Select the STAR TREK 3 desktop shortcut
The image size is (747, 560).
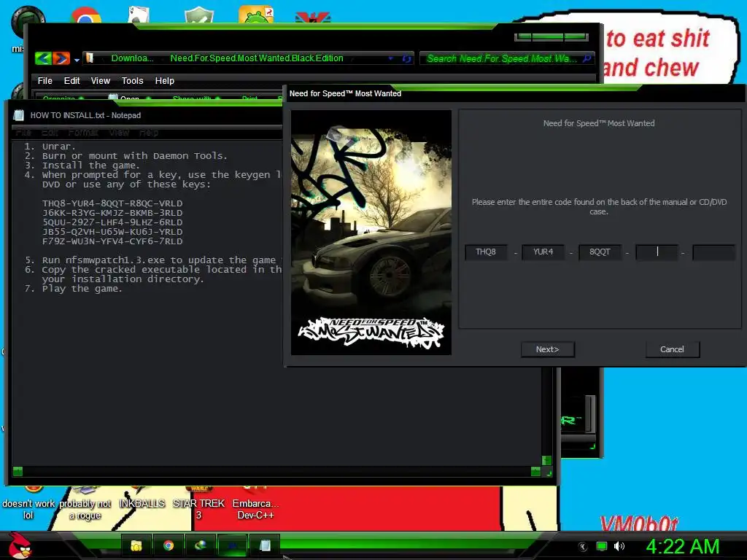(198, 504)
